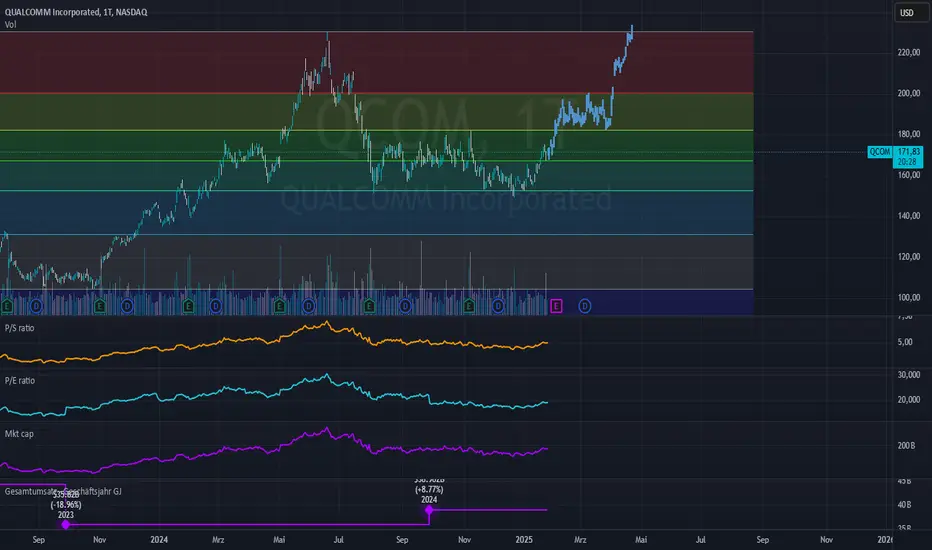932x550 pixels.
Task: Click the dividend D marker above the first Sep label
Action: point(36,306)
